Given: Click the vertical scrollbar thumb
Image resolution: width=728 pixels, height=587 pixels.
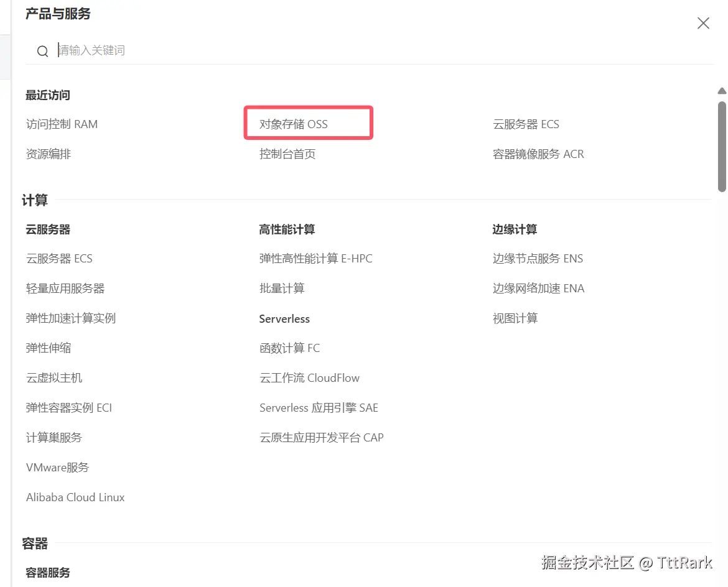Looking at the screenshot, I should [722, 147].
